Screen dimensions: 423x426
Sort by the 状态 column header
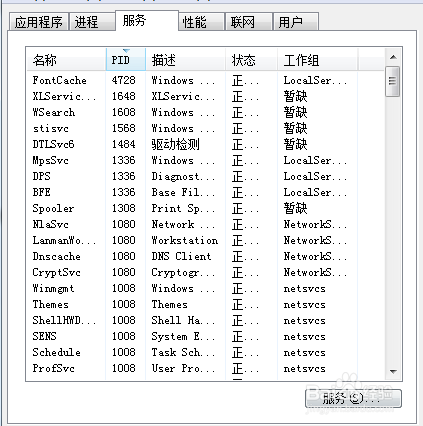click(251, 60)
